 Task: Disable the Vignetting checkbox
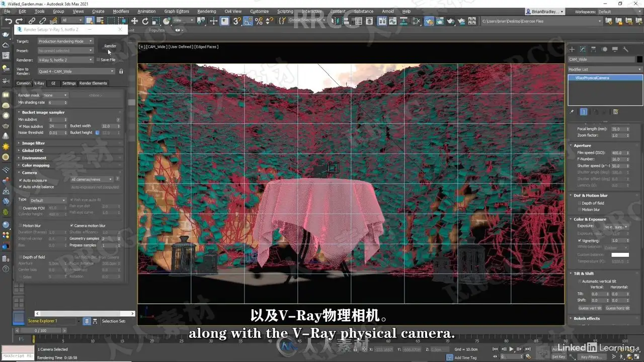[x=580, y=241]
